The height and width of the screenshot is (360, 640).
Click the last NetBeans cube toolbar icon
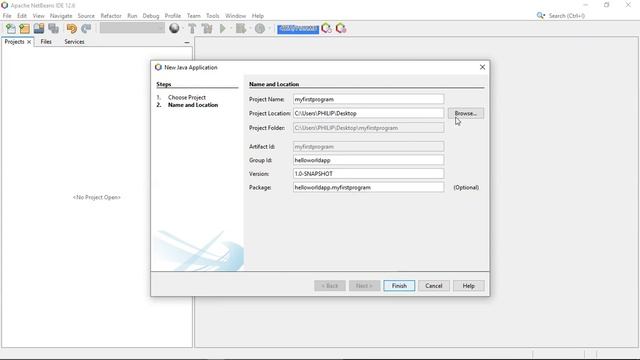(341, 28)
